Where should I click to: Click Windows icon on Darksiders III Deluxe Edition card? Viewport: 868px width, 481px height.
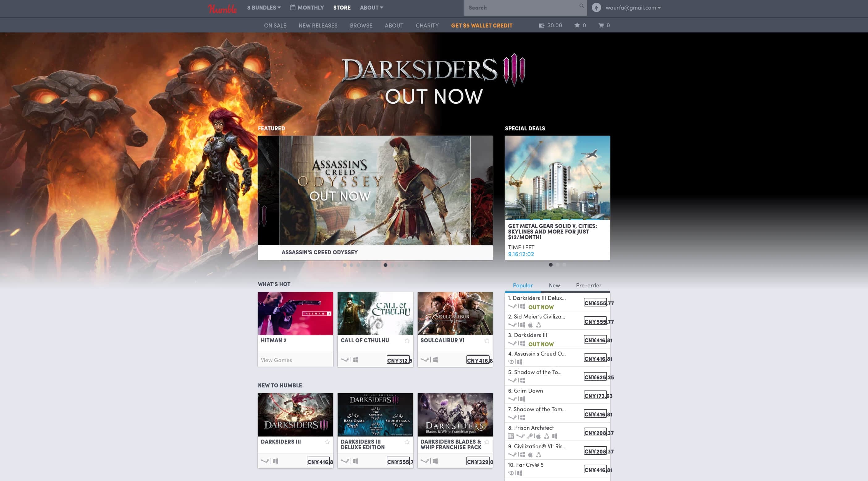355,461
